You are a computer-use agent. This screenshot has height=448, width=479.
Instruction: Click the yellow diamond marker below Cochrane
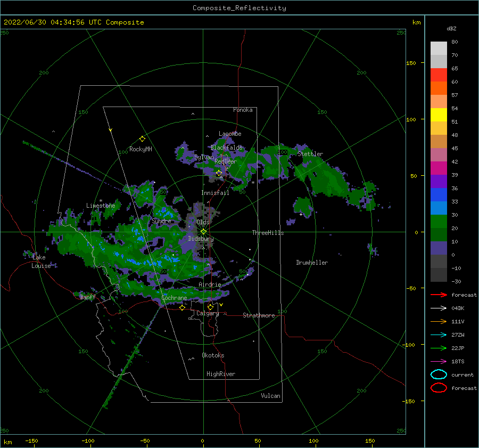pyautogui.click(x=182, y=307)
